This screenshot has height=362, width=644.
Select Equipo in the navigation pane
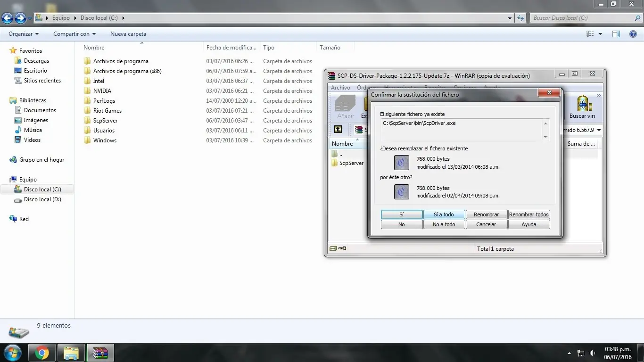[28, 180]
